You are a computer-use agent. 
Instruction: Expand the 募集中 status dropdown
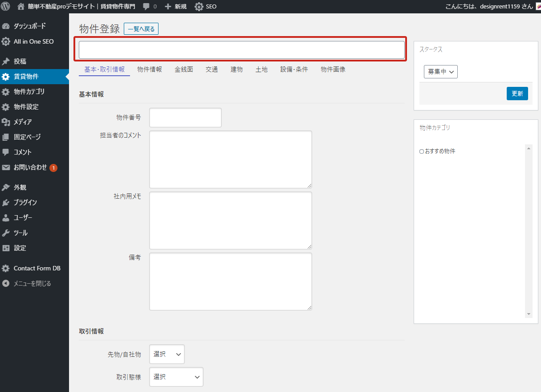point(440,72)
